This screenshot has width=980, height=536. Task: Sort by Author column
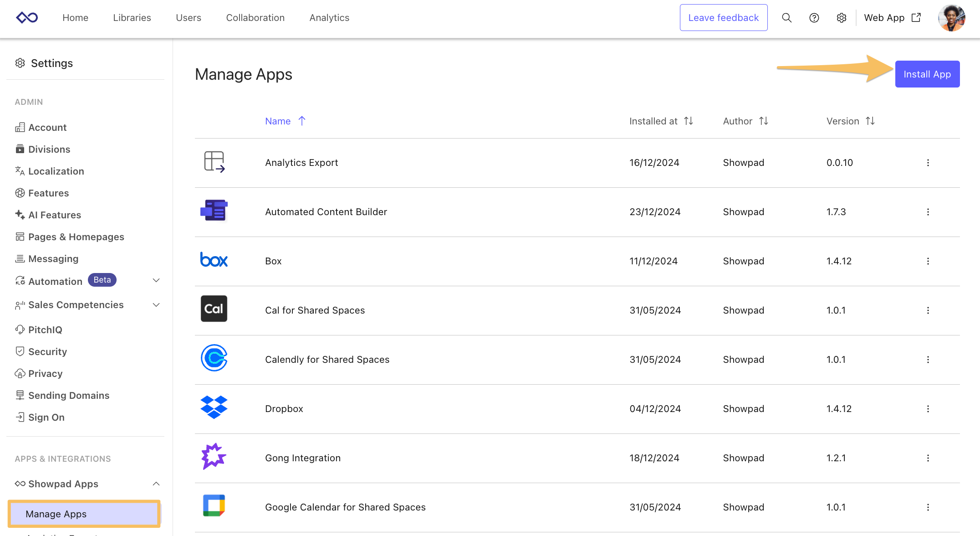point(745,121)
